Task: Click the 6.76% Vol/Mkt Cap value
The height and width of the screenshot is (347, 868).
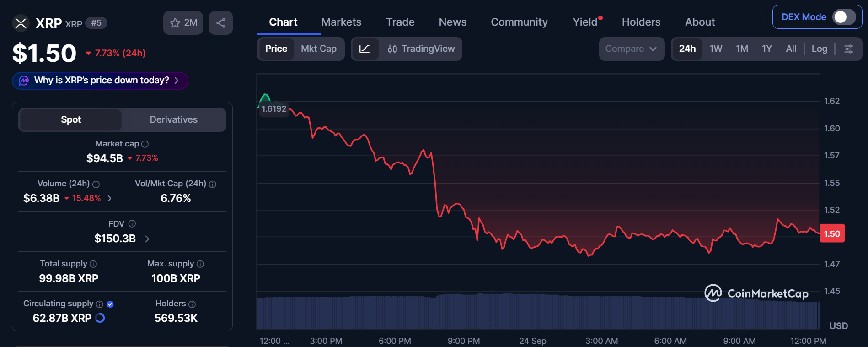Action: pos(176,198)
